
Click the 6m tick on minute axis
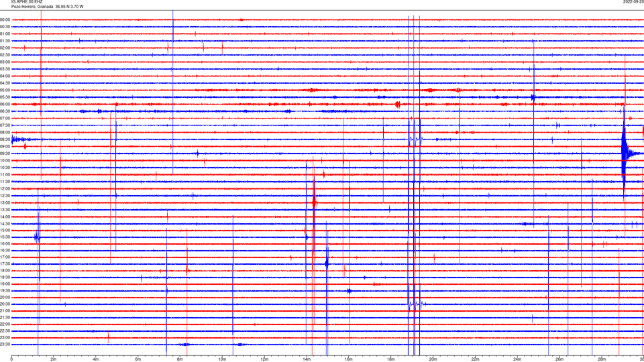tap(138, 359)
